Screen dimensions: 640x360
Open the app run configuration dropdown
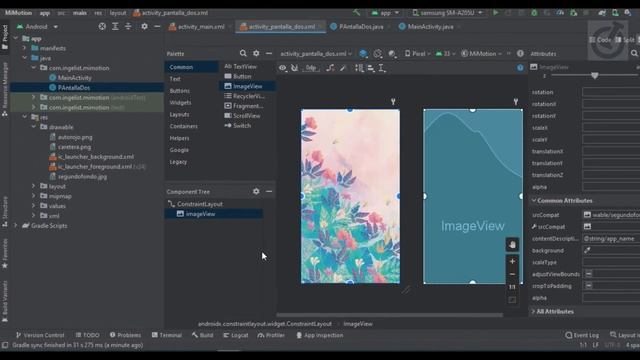point(385,13)
